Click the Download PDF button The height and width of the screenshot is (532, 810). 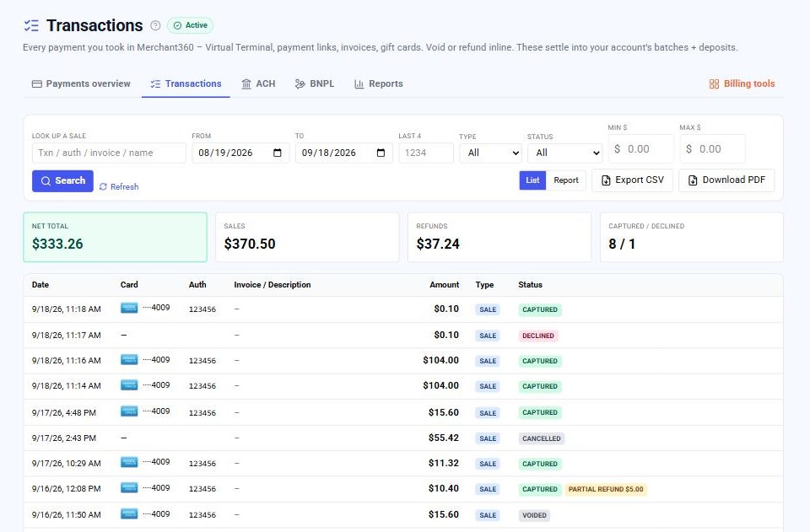point(726,180)
